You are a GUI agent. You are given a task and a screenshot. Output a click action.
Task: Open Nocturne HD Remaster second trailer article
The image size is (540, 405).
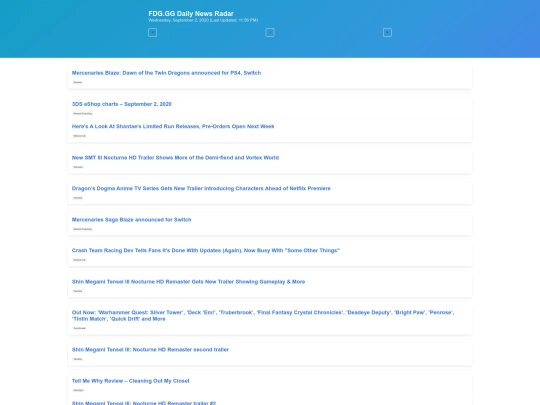point(150,350)
